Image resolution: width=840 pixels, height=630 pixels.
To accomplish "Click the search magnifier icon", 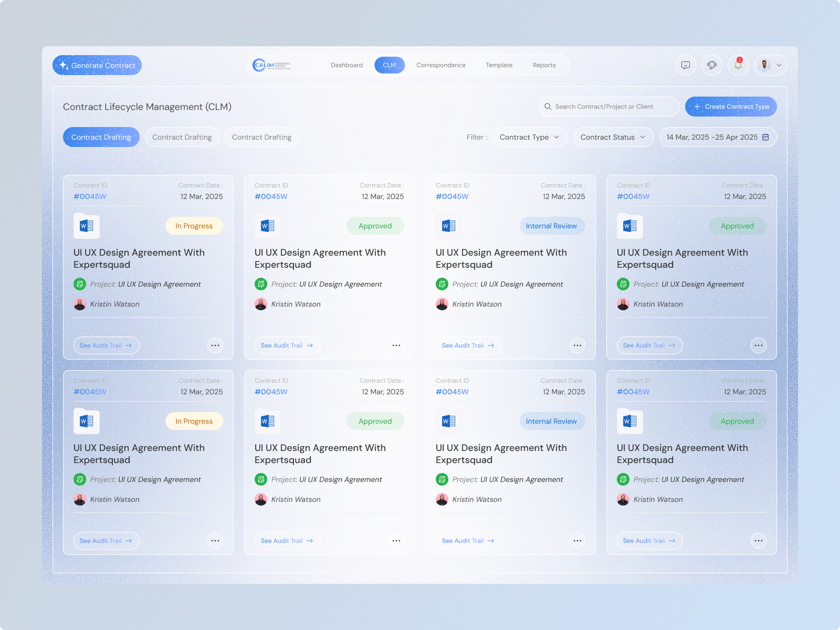I will click(x=548, y=106).
